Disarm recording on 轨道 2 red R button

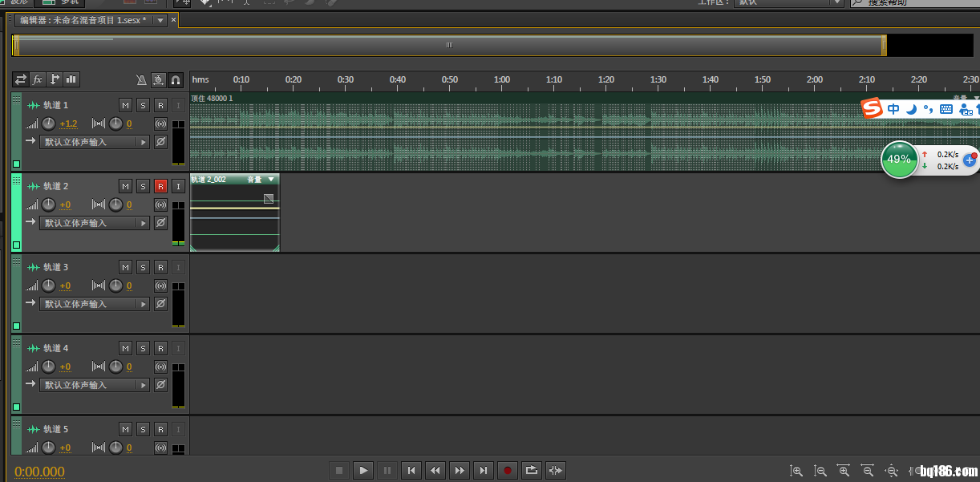(x=160, y=186)
